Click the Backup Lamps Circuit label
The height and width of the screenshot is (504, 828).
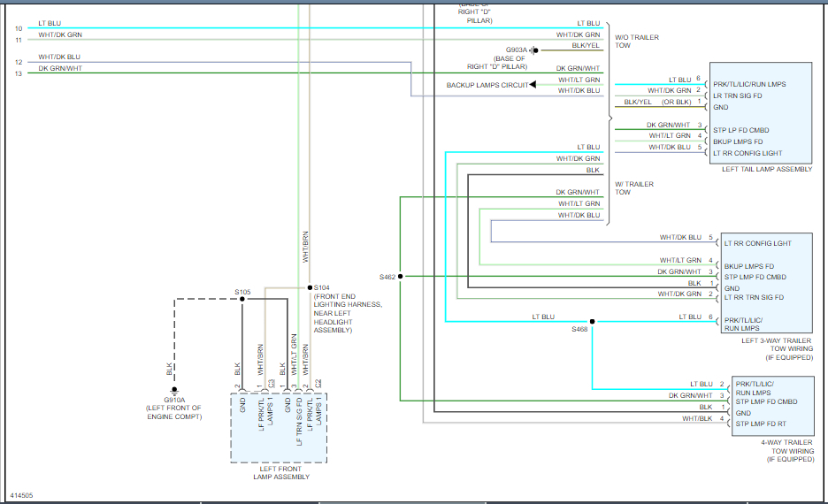487,85
